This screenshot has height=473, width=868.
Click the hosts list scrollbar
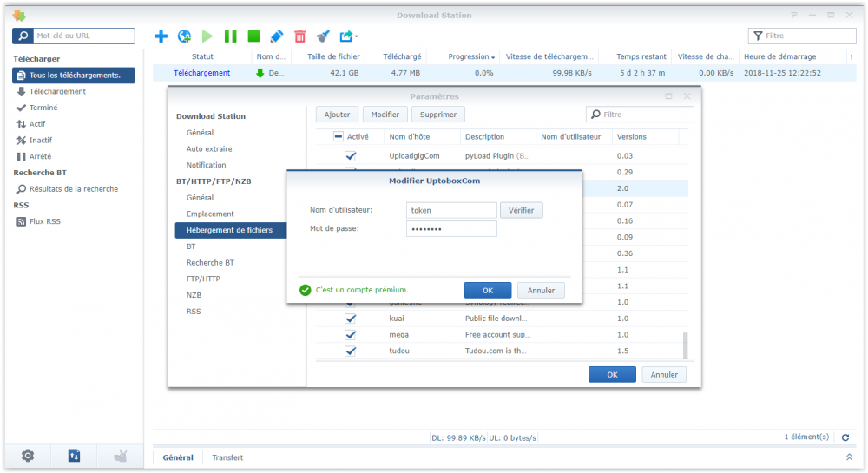[686, 345]
